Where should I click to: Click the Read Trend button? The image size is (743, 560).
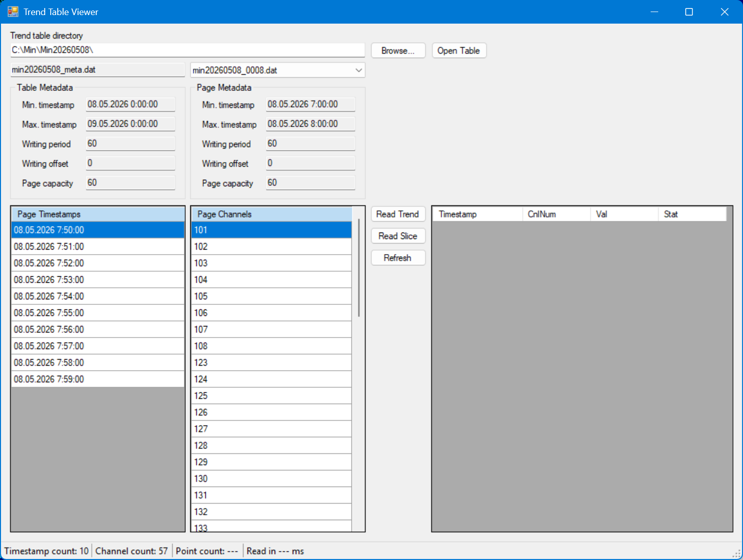click(398, 214)
